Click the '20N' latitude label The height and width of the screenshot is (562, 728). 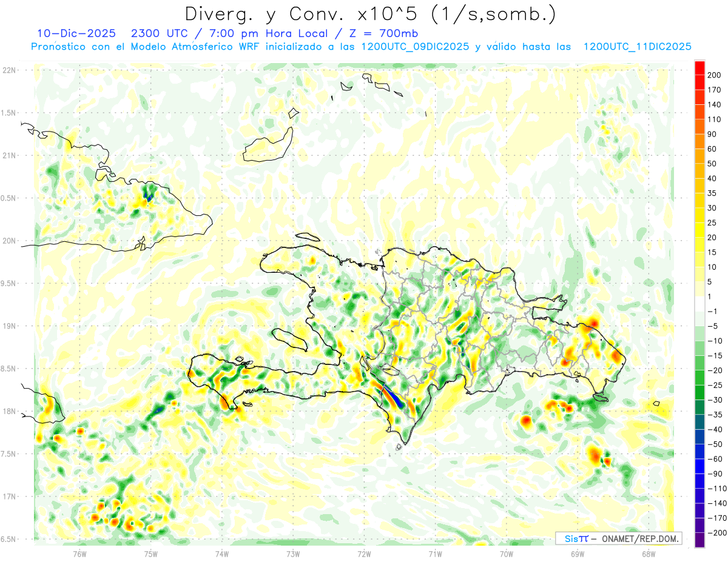(x=8, y=241)
